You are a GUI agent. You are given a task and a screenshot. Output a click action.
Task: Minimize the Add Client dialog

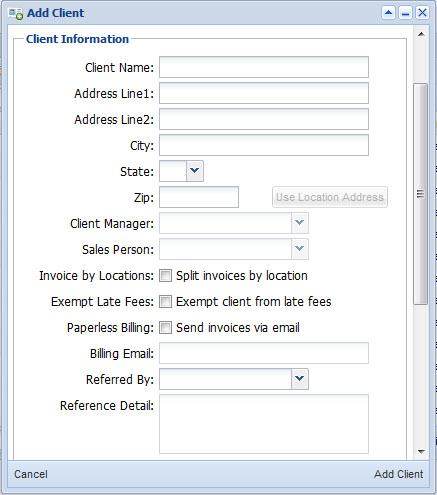(405, 13)
